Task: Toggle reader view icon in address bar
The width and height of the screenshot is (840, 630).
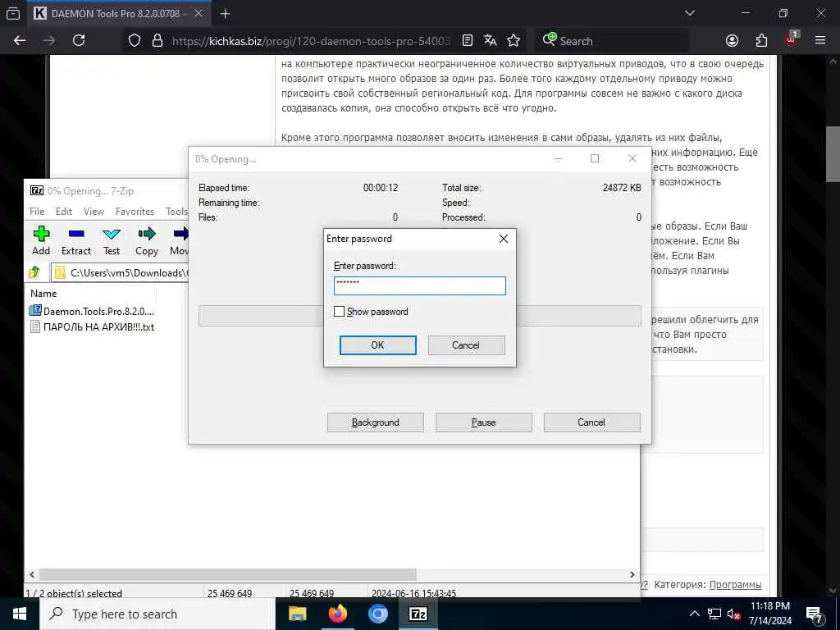Action: click(467, 41)
